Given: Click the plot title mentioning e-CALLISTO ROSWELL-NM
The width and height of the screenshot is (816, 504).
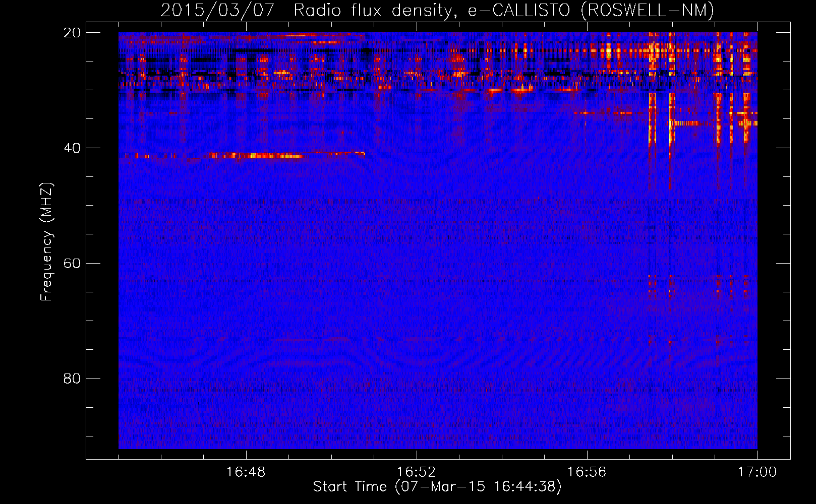Looking at the screenshot, I should [437, 10].
